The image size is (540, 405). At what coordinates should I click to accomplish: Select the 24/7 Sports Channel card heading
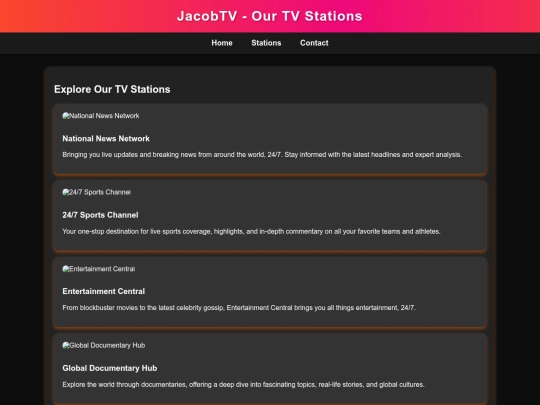coord(100,215)
